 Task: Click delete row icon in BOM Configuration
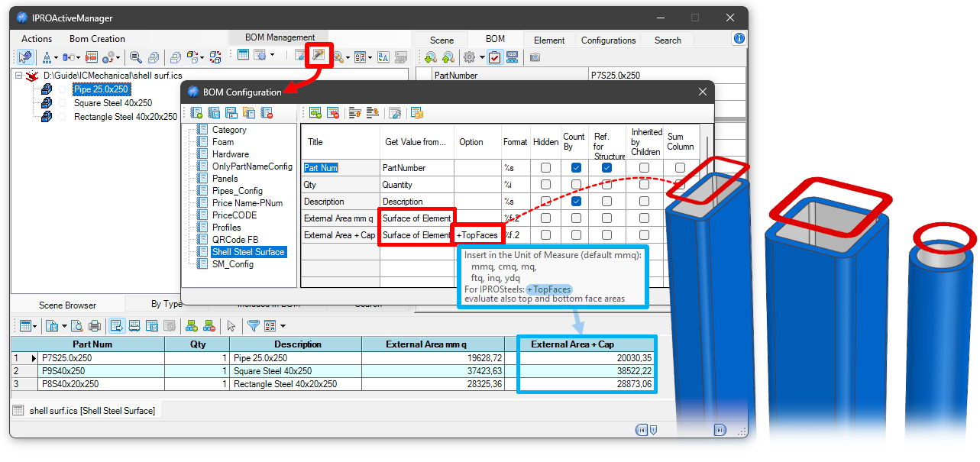pyautogui.click(x=332, y=113)
